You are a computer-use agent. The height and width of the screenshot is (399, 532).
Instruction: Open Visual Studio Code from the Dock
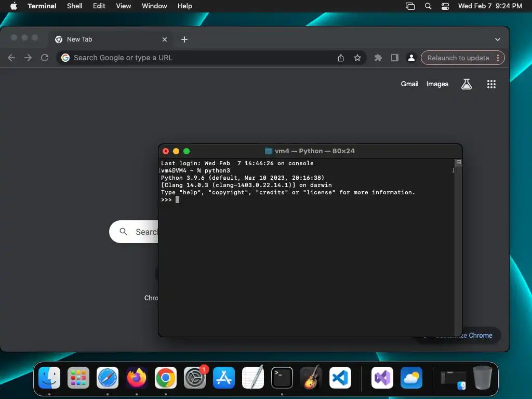(340, 378)
